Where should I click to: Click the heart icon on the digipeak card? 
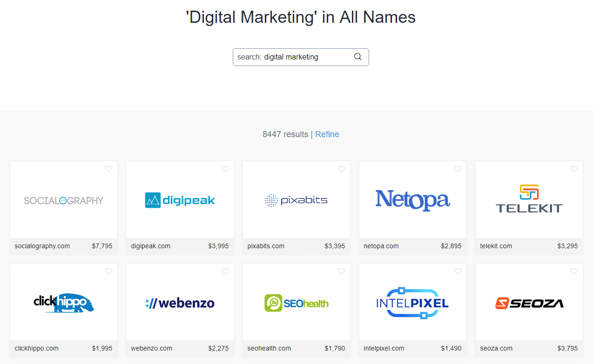pos(225,169)
